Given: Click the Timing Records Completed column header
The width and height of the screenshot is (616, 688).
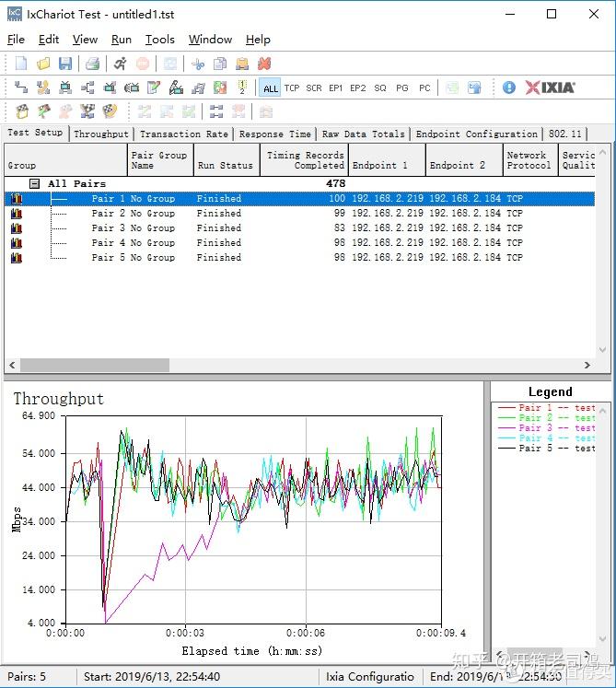Looking at the screenshot, I should (305, 160).
